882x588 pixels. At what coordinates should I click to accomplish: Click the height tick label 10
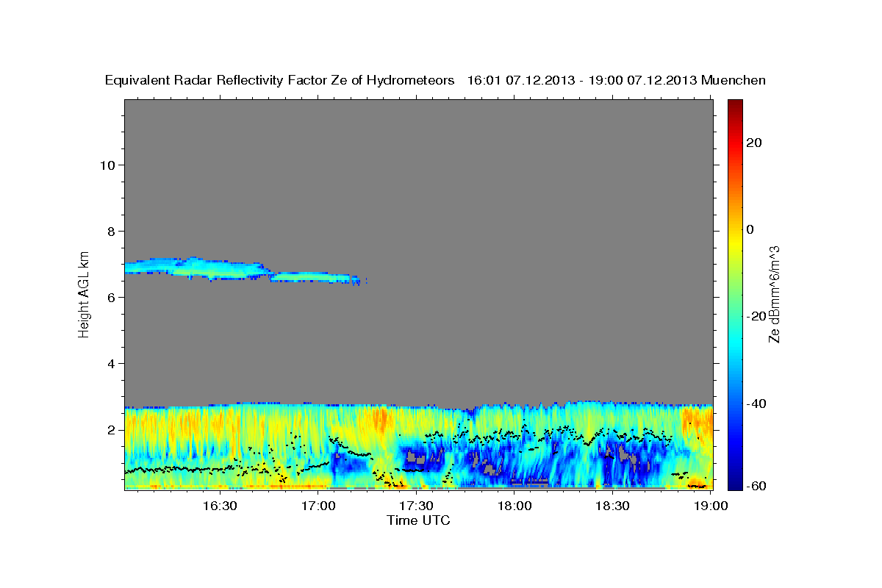[x=107, y=165]
